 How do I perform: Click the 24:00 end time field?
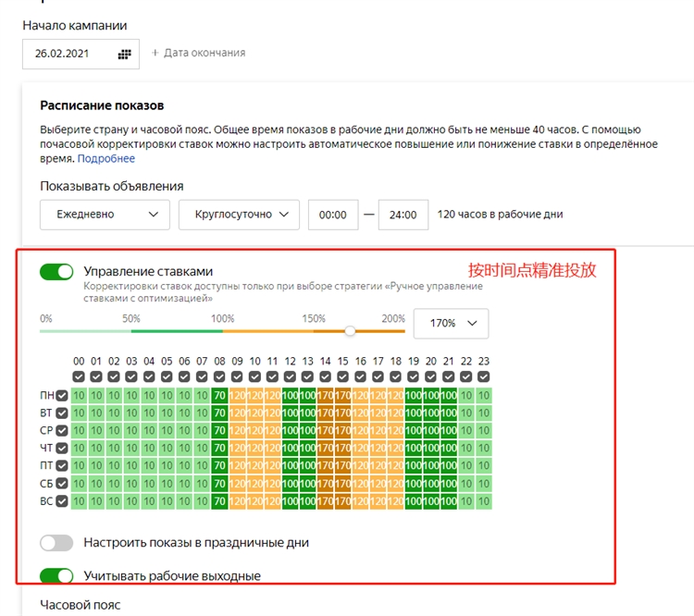403,215
